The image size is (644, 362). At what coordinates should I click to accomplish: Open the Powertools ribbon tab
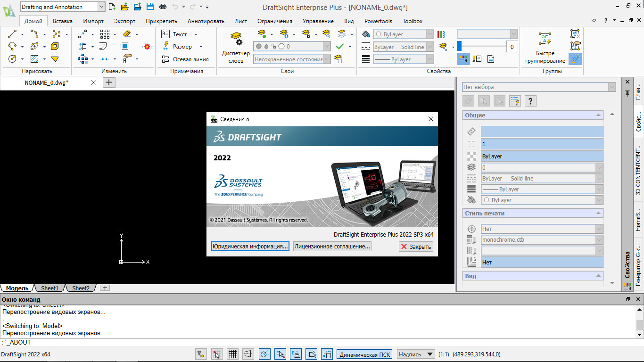(378, 21)
